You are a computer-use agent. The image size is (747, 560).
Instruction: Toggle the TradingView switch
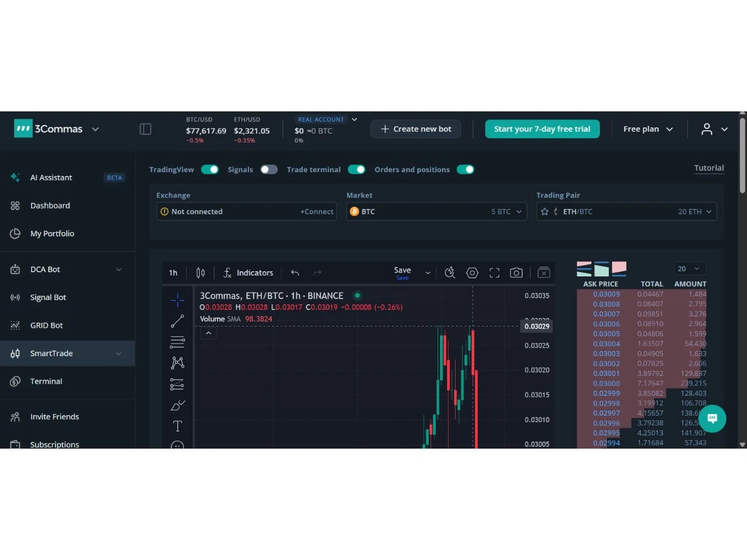210,169
